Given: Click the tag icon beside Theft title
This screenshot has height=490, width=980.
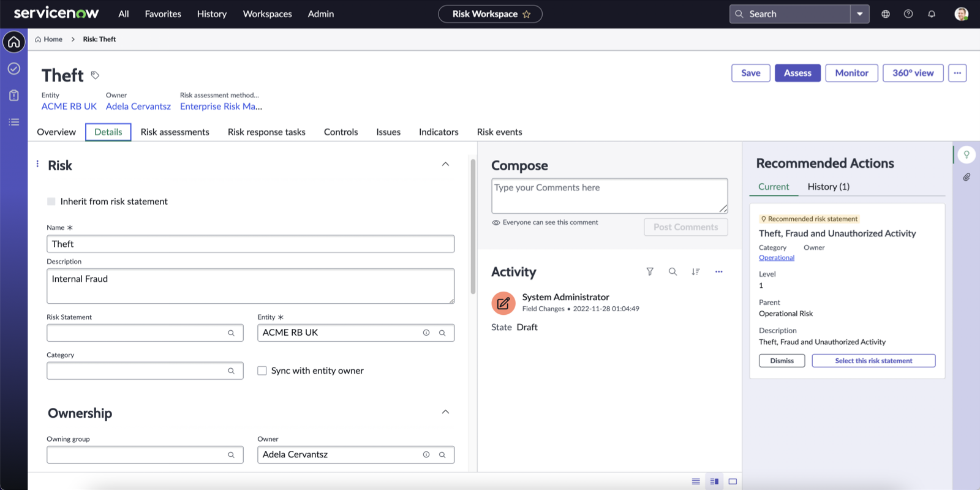Looking at the screenshot, I should click(x=95, y=75).
